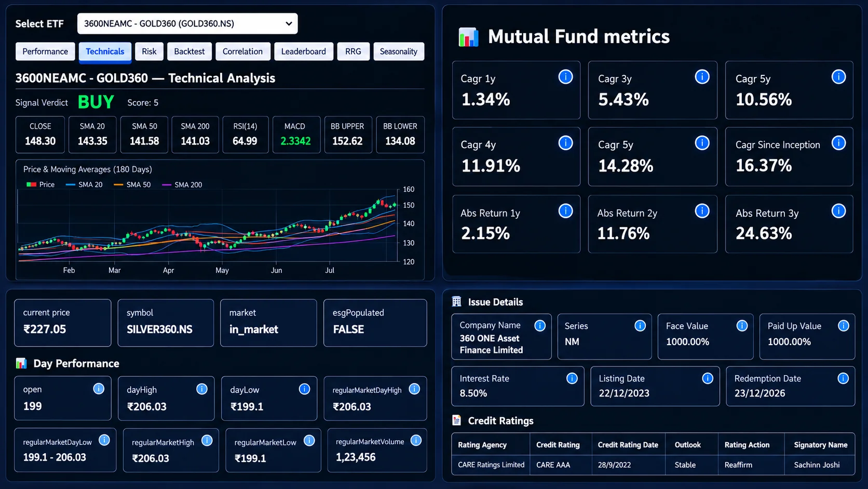Toggle SMA 200 legend entry
Image resolution: width=868 pixels, height=489 pixels.
[182, 184]
